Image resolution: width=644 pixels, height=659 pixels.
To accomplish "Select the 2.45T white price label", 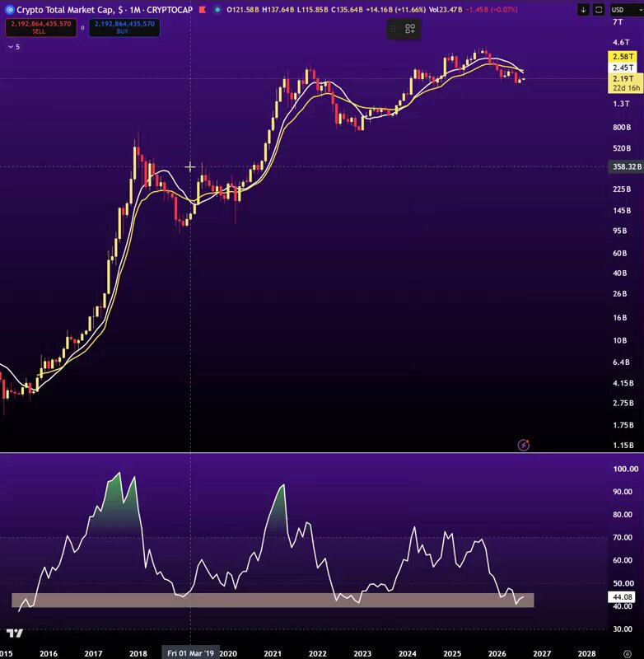I will 623,68.
